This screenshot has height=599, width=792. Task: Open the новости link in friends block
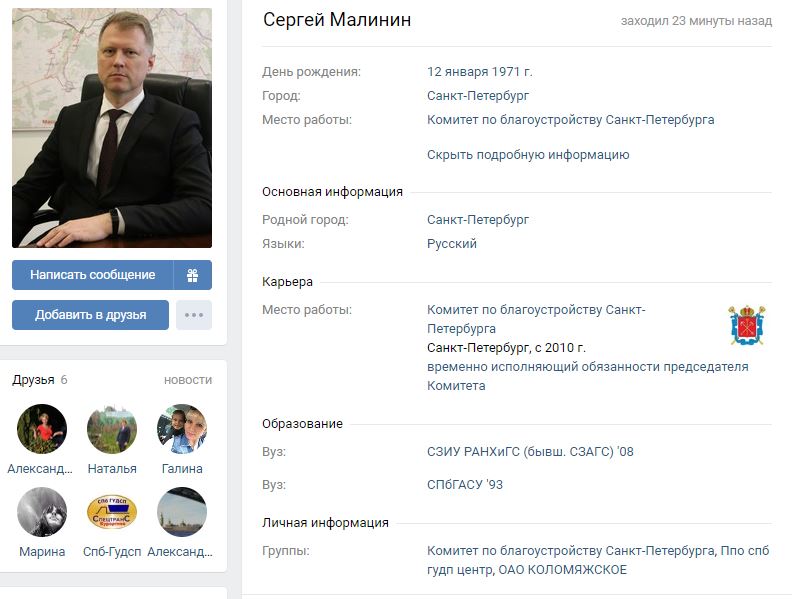click(x=188, y=380)
